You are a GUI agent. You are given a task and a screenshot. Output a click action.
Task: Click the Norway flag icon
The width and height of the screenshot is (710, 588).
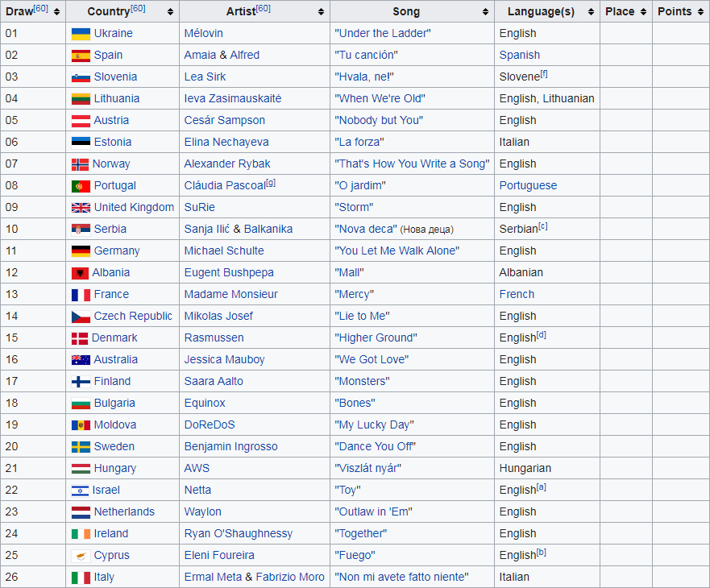click(x=80, y=164)
